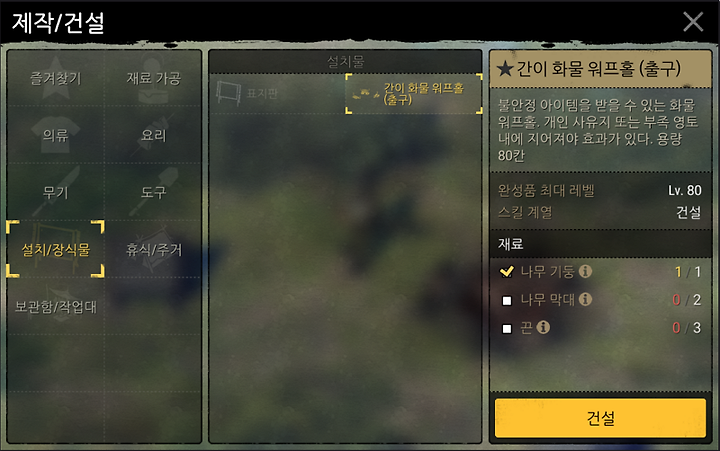Select the 간이 화물 워프홀 (출구) item
The width and height of the screenshot is (720, 451).
coord(414,94)
